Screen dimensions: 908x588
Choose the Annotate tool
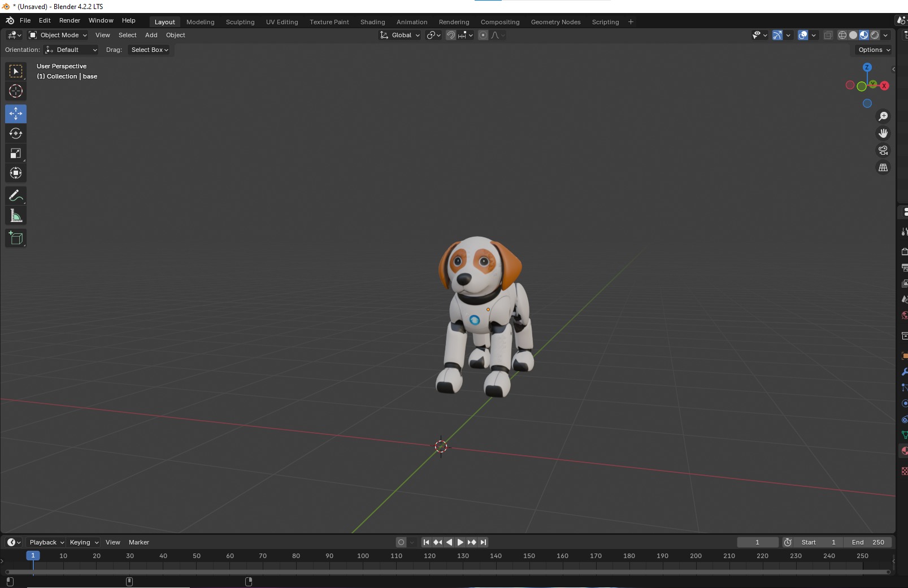click(x=16, y=195)
